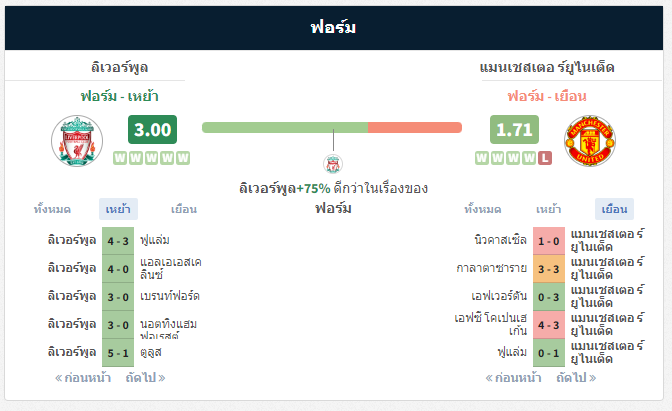Select Liverpool's เหย้า tab

tap(118, 209)
